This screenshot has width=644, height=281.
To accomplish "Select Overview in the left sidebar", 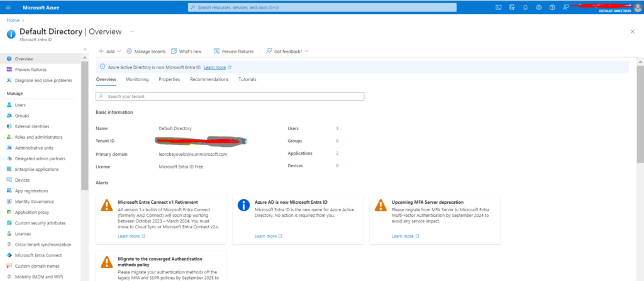I will (40, 58).
